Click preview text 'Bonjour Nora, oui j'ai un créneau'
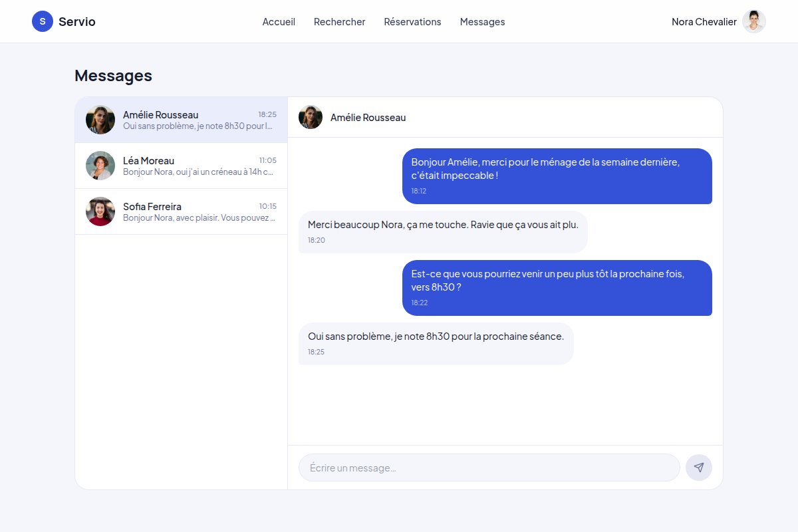The height and width of the screenshot is (532, 798). (x=199, y=172)
